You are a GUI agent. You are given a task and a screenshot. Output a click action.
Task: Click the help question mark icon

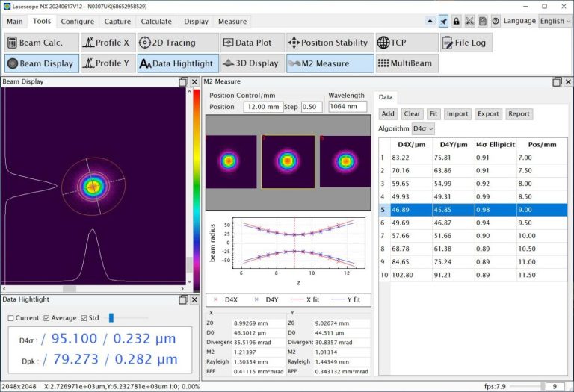pos(496,21)
